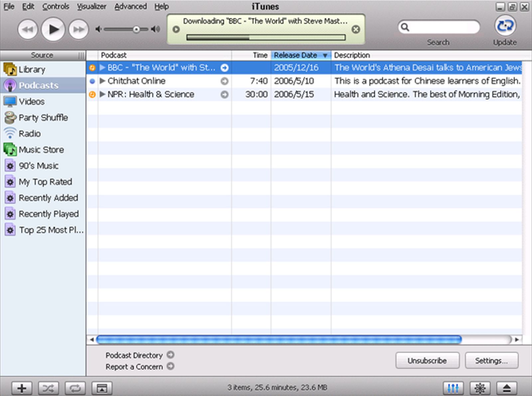The width and height of the screenshot is (532, 396).
Task: Click the Update podcasts icon
Action: [505, 26]
